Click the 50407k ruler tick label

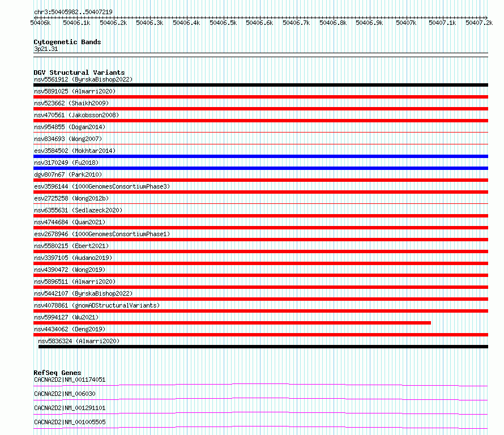point(406,23)
